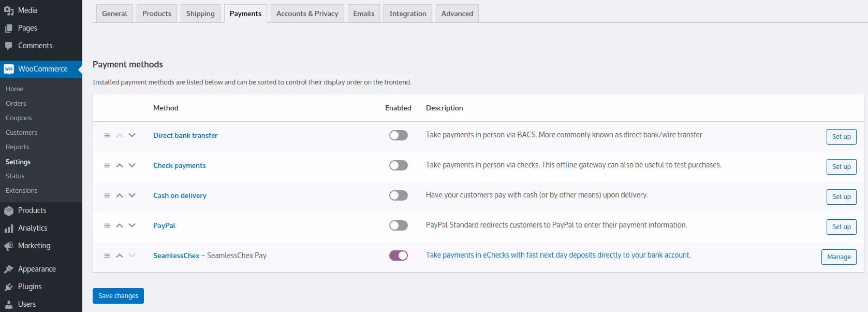Click the Users person icon
The height and width of the screenshot is (312, 868).
click(x=9, y=304)
